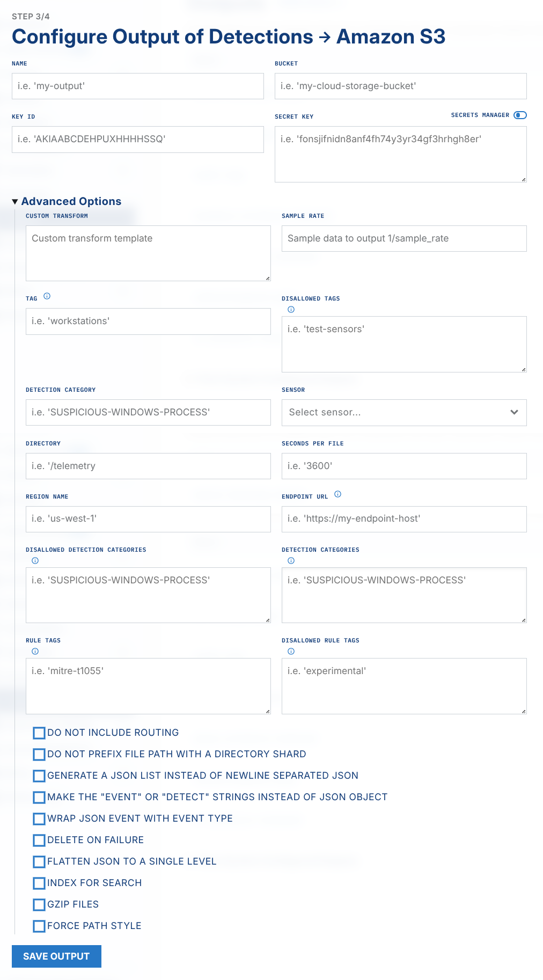The height and width of the screenshot is (980, 543).
Task: Click the Endpoint URL info icon
Action: (337, 494)
